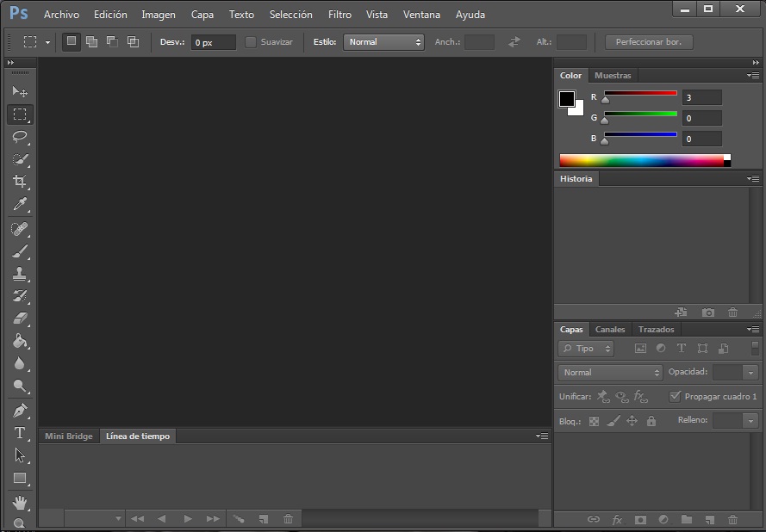Click the Perfeccionar bor. button
This screenshot has width=766, height=532.
coord(648,42)
